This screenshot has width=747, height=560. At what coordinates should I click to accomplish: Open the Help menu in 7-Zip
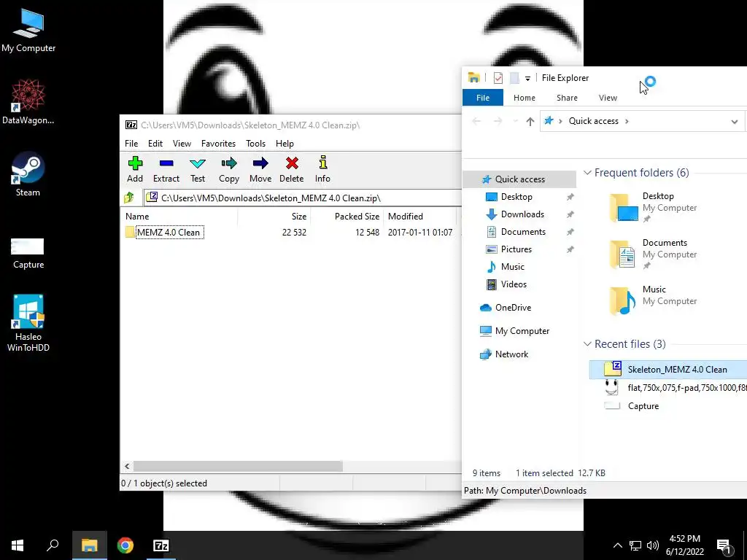[285, 144]
